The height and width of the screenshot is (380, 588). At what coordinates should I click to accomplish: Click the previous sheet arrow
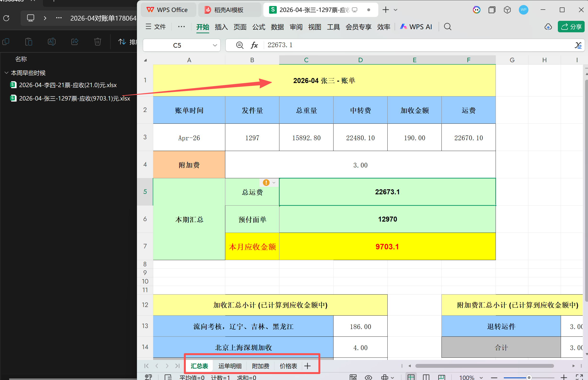(157, 366)
